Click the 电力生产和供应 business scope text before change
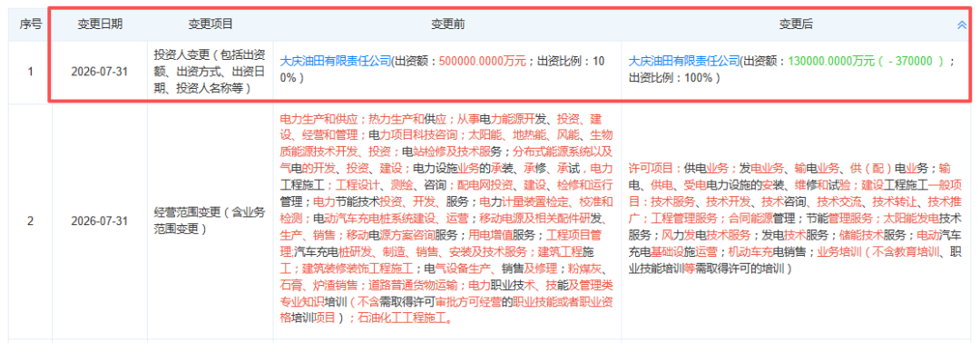The width and height of the screenshot is (980, 343). pyautogui.click(x=318, y=118)
